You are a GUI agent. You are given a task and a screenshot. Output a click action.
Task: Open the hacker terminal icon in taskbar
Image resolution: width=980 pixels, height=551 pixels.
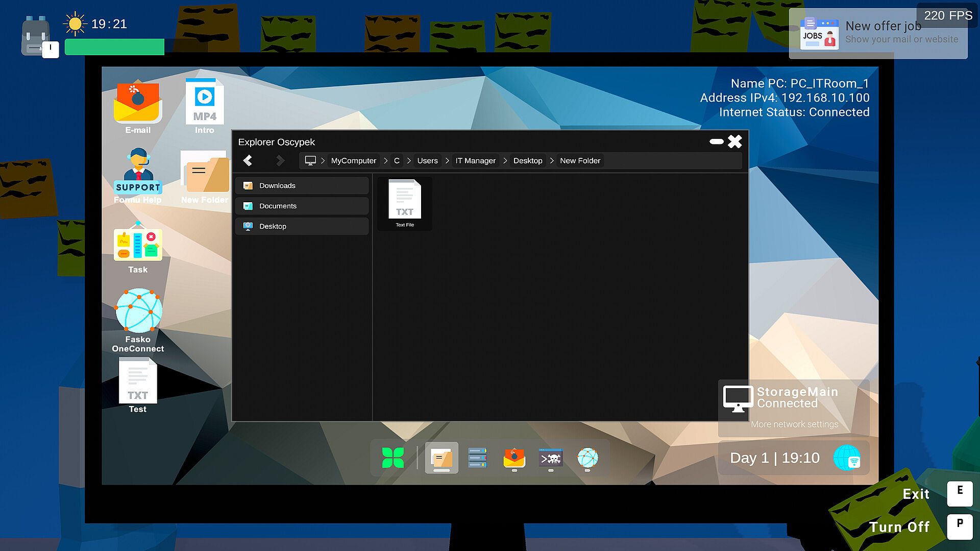551,458
